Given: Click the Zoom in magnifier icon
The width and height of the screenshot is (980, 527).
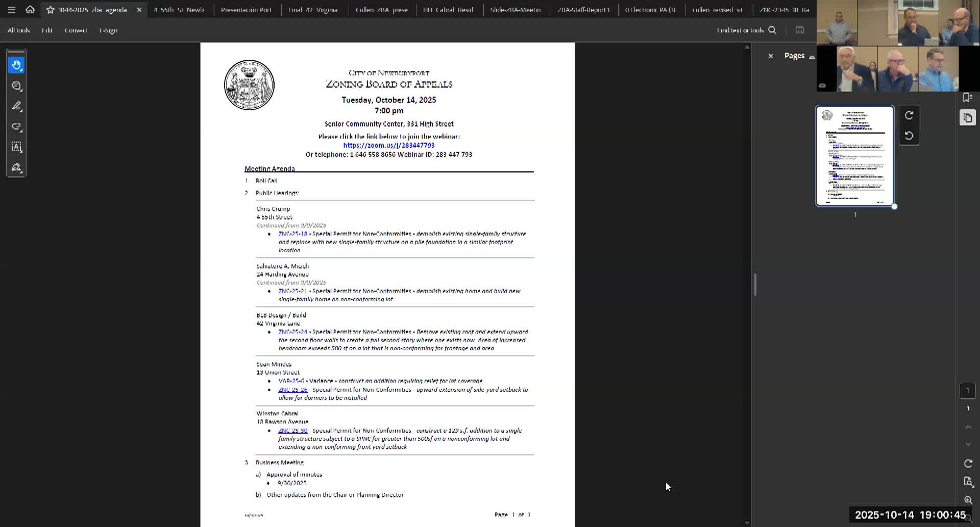Looking at the screenshot, I should tap(968, 500).
